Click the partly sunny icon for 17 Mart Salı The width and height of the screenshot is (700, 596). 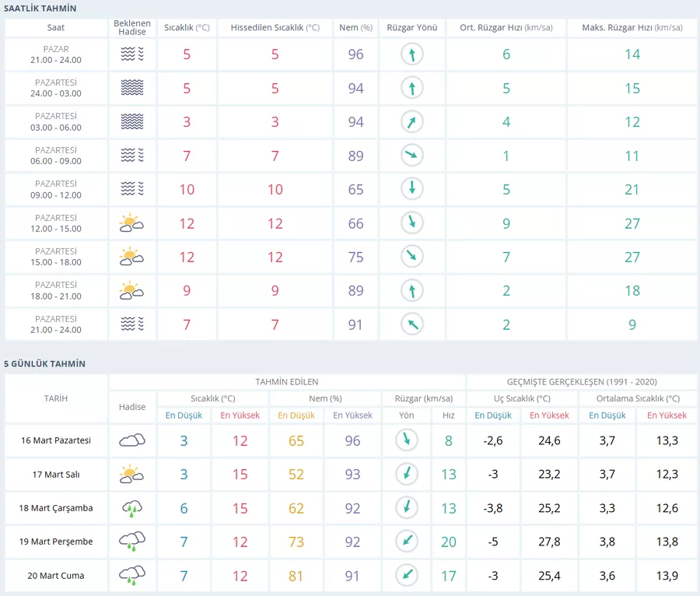coord(132,474)
